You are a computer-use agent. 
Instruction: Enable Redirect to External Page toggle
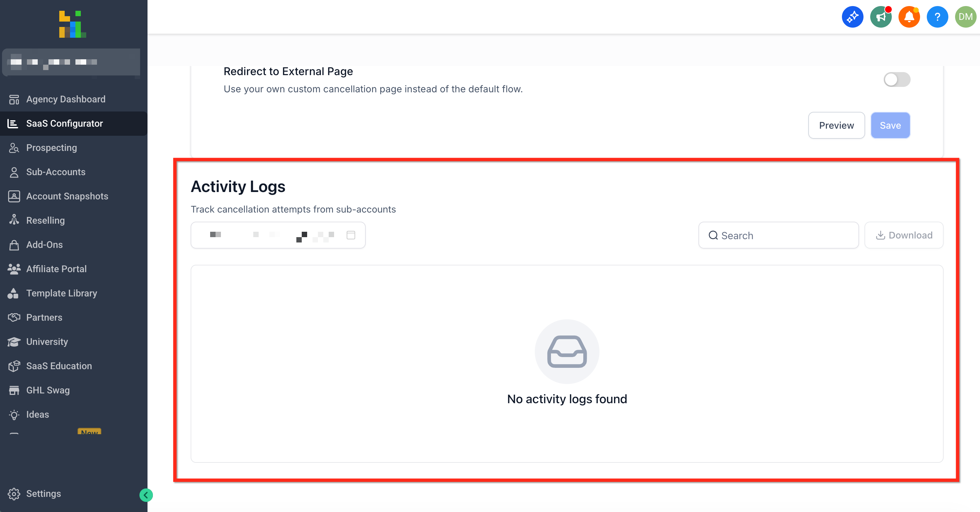pyautogui.click(x=896, y=79)
